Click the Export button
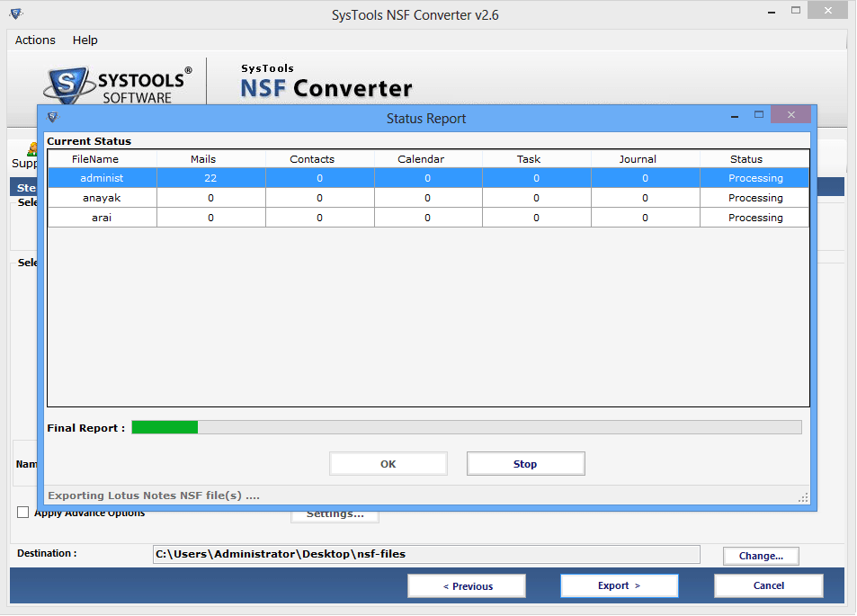 coord(619,585)
